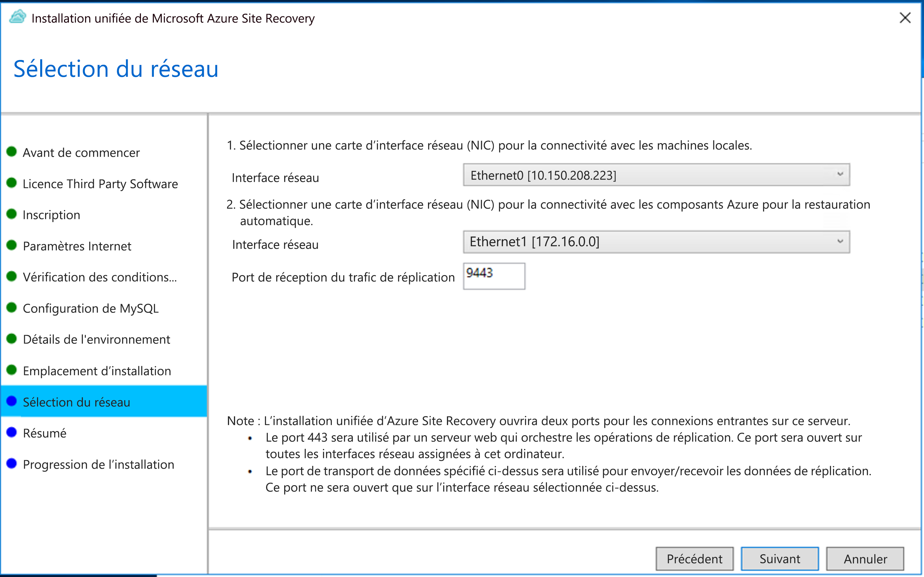Screen dimensions: 924x577
Task: Click the green dot beside Inscription
Action: tap(11, 214)
